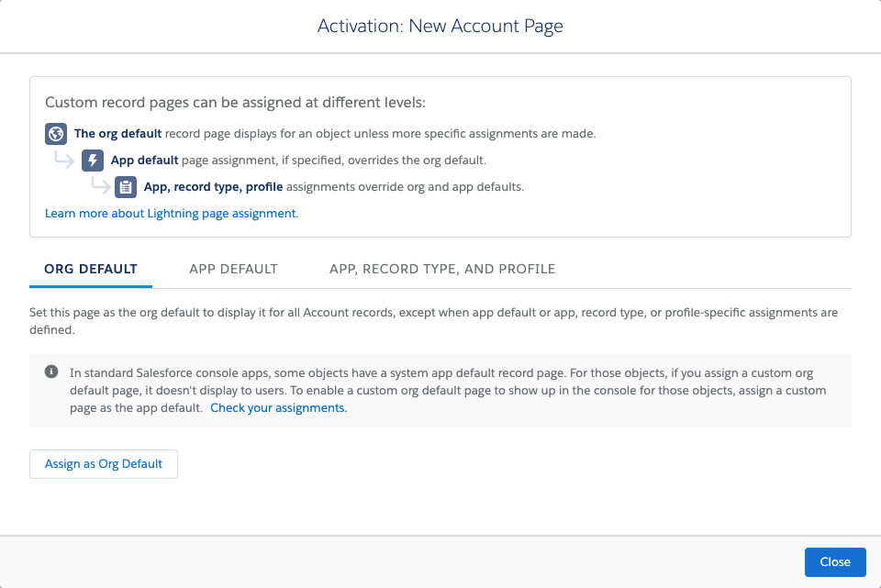Select the ORG DEFAULT tab
Image resolution: width=881 pixels, height=588 pixels.
tap(90, 269)
